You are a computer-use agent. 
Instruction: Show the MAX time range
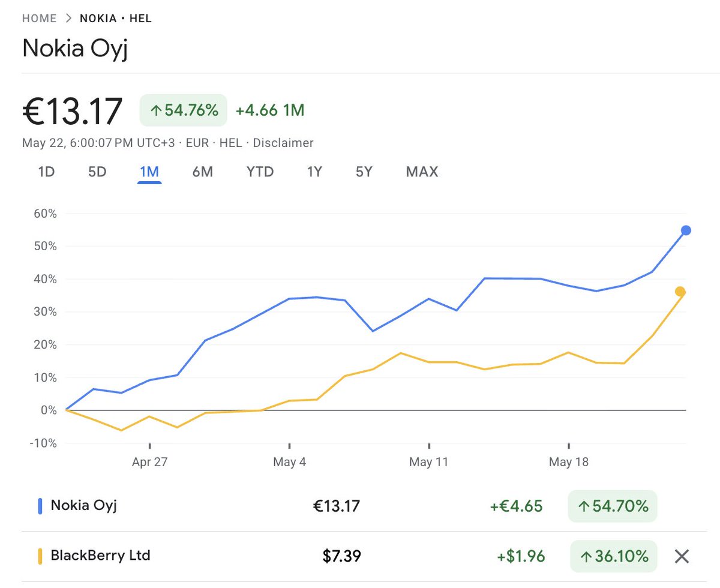pos(422,172)
